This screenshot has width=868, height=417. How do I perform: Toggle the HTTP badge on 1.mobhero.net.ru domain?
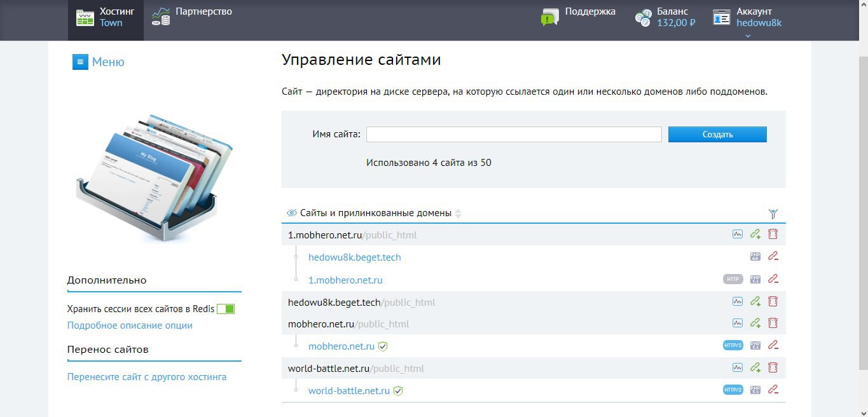click(x=733, y=279)
